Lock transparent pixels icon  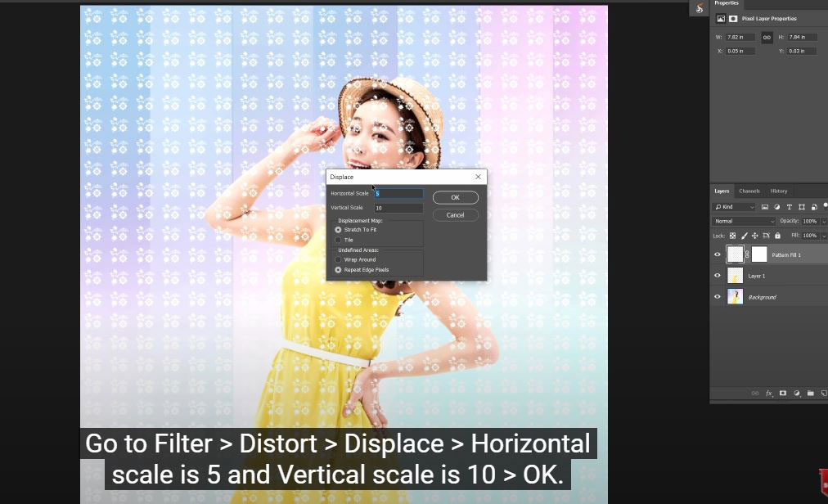tap(732, 236)
